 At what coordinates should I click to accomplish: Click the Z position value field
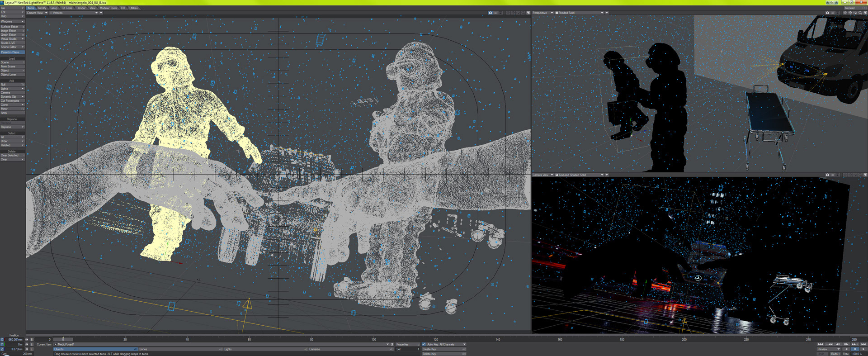[x=14, y=349]
